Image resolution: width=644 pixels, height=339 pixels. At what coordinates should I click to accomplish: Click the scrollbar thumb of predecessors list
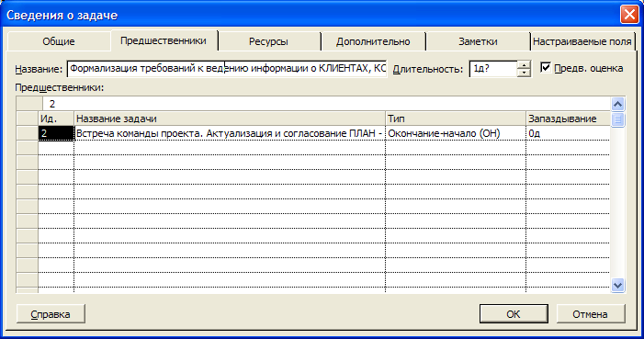point(618,119)
